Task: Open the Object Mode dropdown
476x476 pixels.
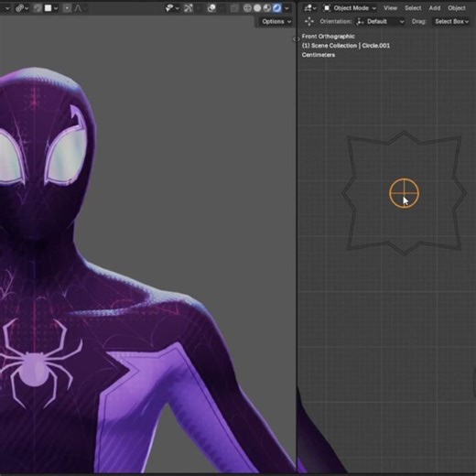Action: tap(350, 8)
